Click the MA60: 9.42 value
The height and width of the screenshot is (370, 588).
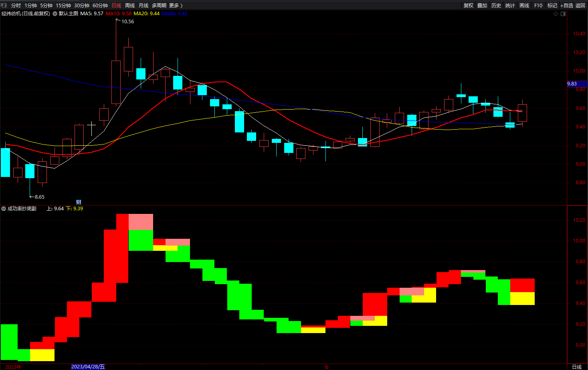[x=174, y=14]
